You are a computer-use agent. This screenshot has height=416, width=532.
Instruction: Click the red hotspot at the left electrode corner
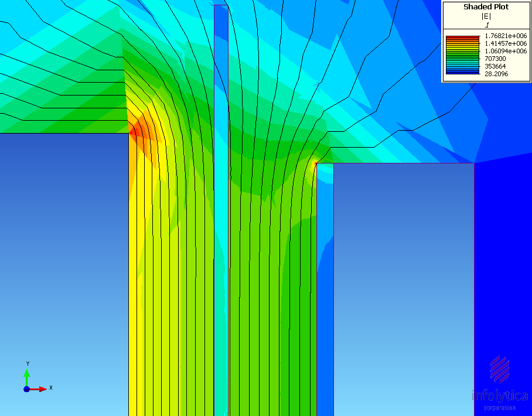(x=135, y=130)
